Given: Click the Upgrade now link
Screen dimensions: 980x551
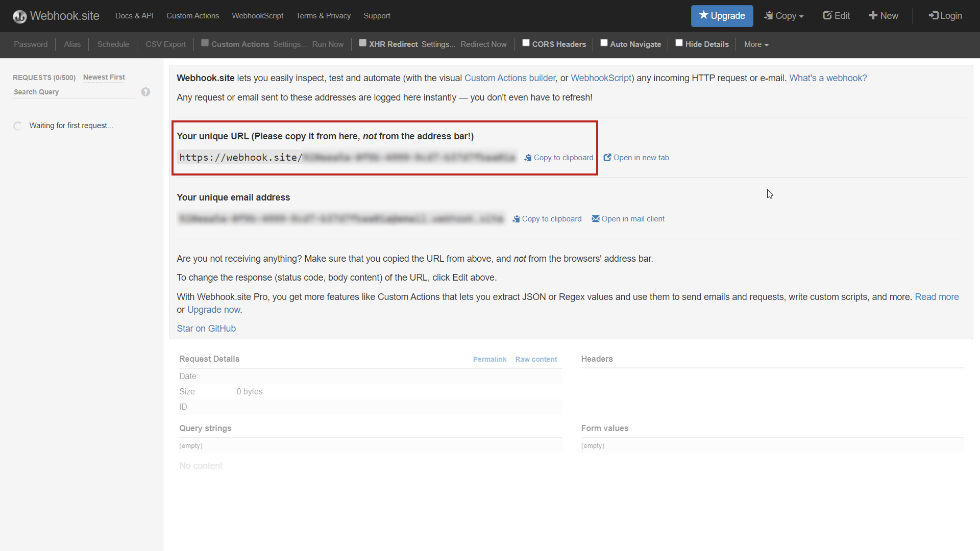Looking at the screenshot, I should coord(213,310).
